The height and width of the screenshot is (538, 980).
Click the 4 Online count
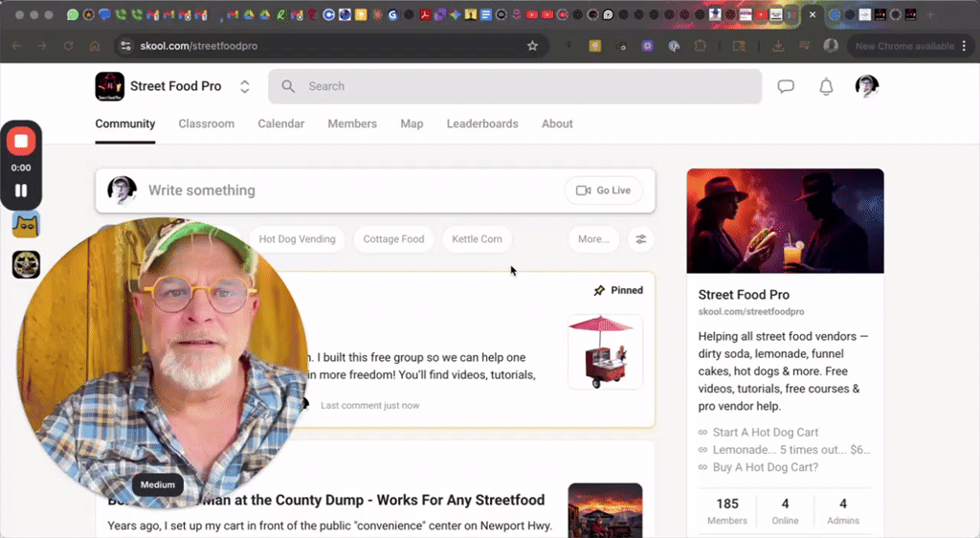pyautogui.click(x=785, y=510)
